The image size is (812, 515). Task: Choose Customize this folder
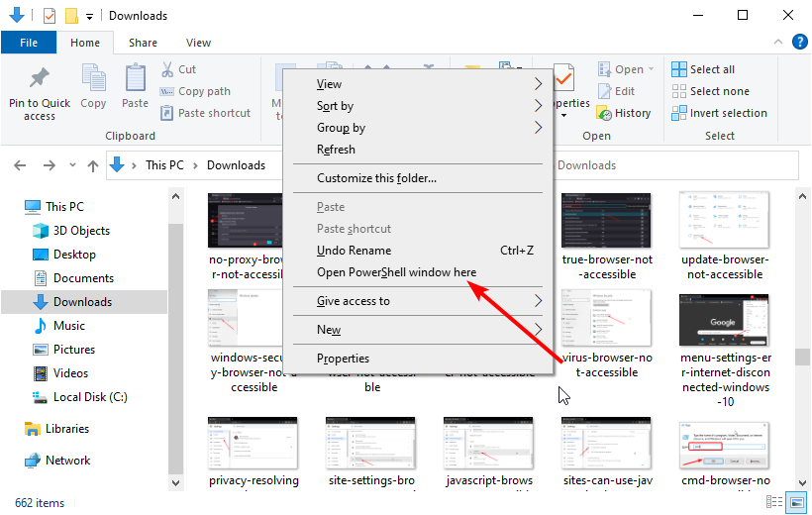[x=418, y=178]
